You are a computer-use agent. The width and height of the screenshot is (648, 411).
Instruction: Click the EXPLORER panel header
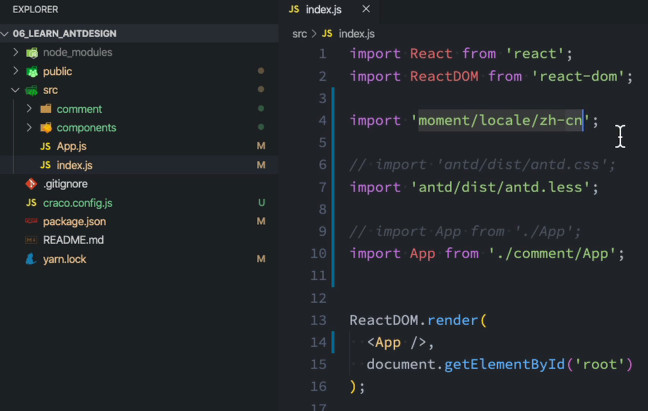(35, 10)
